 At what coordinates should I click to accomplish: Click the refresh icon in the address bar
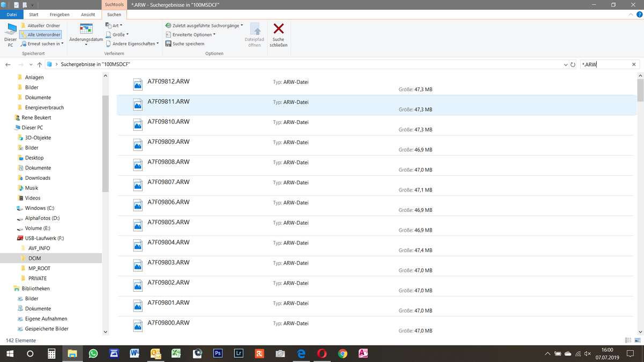(573, 64)
